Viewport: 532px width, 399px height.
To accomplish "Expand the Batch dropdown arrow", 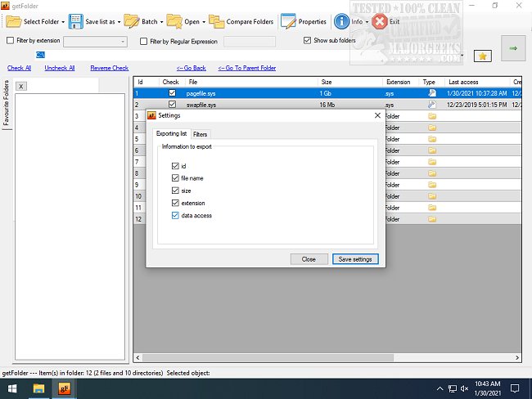I will tap(161, 22).
